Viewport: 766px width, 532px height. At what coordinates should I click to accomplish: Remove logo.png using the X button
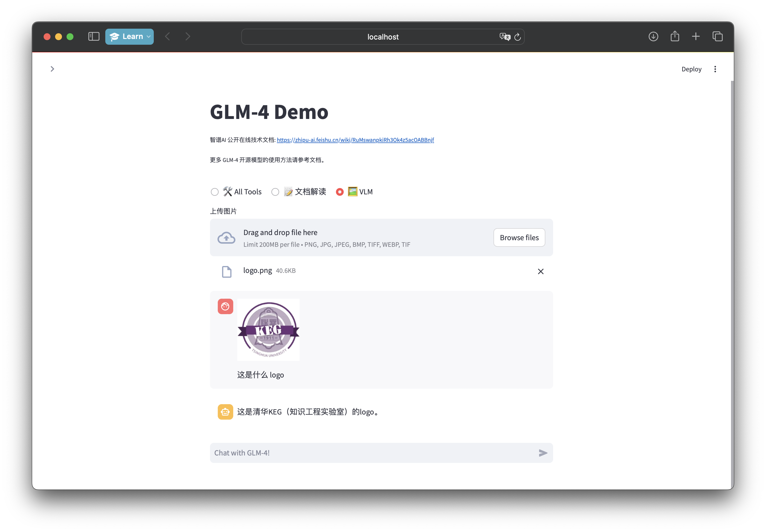541,271
